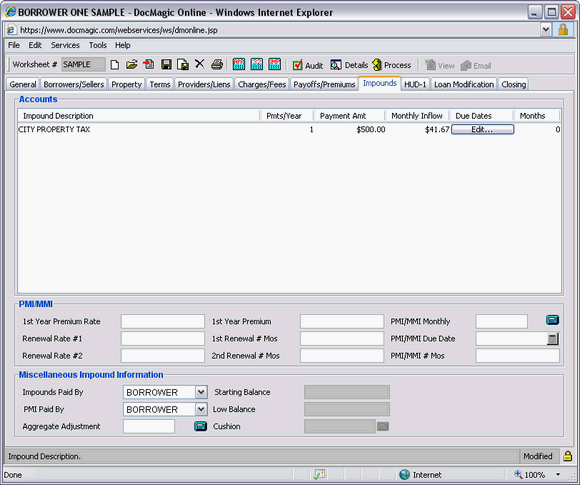The image size is (580, 485).
Task: Click the IE page icon beside URL
Action: [12, 30]
